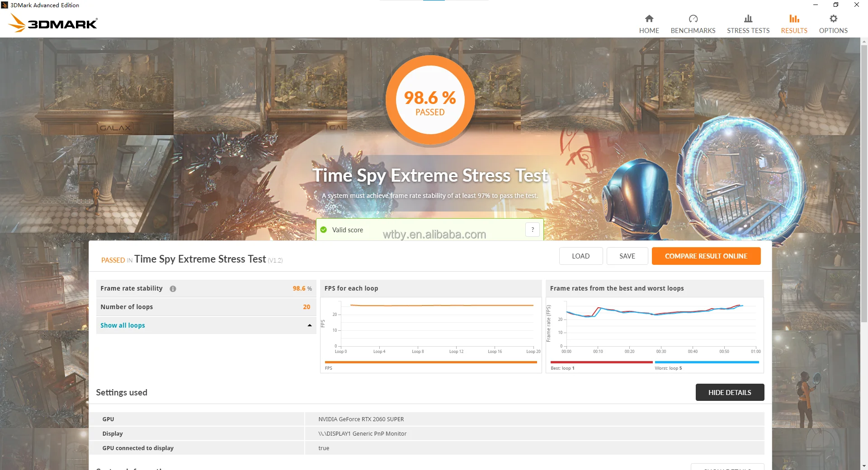868x470 pixels.
Task: Switch to the HOME tab label
Action: point(649,31)
